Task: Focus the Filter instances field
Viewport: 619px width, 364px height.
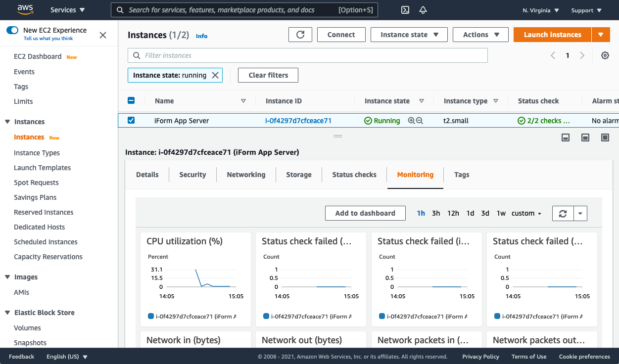Action: (308, 55)
